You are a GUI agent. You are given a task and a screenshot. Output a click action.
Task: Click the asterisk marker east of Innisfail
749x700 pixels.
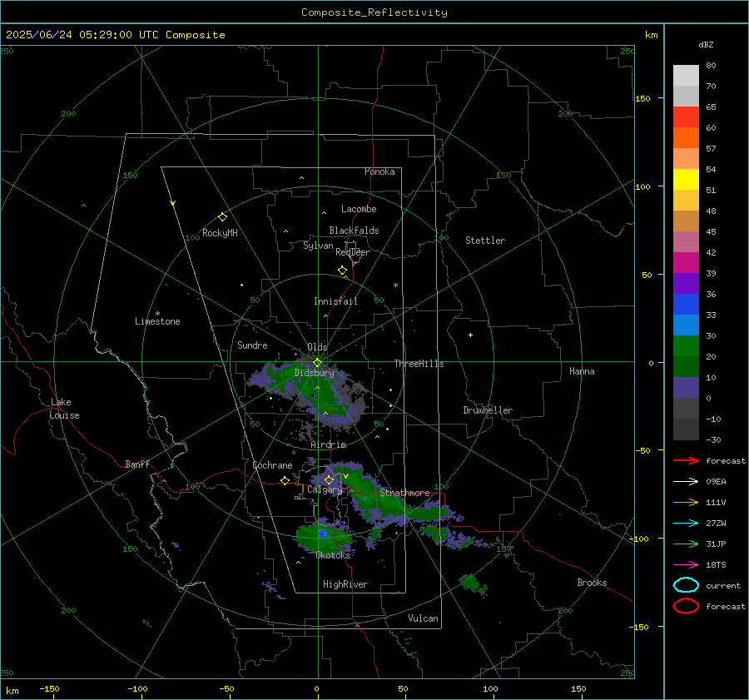pos(395,285)
